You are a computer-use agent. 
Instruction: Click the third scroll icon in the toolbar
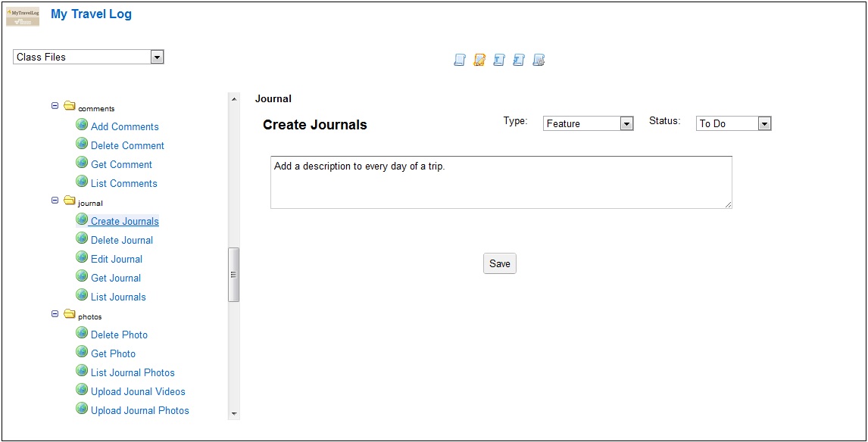pyautogui.click(x=498, y=60)
